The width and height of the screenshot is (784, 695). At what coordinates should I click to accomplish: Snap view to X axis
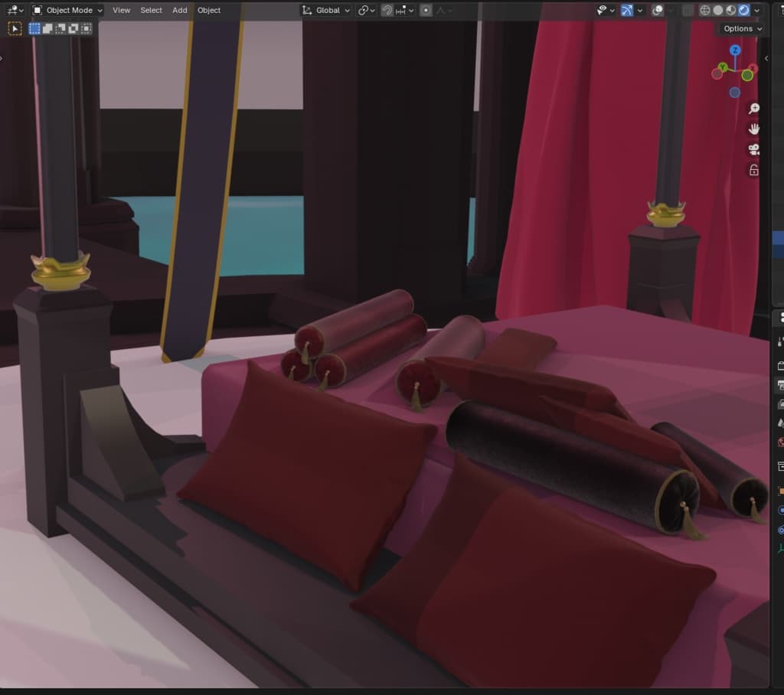pyautogui.click(x=753, y=68)
